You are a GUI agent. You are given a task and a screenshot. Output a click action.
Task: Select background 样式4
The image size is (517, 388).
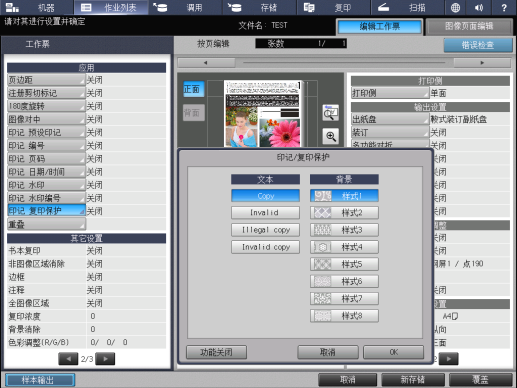point(344,247)
